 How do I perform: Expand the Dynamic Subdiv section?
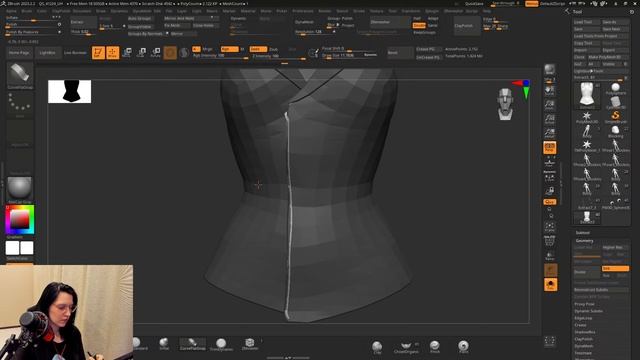point(589,311)
